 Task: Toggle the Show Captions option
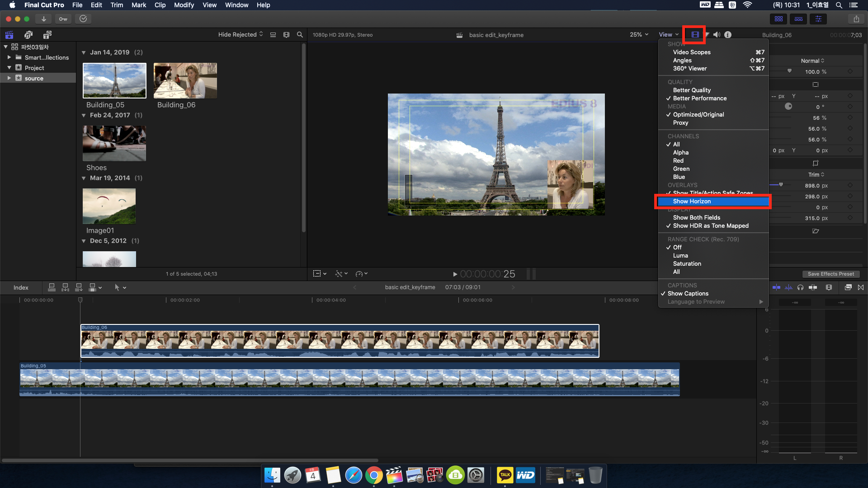[688, 294]
